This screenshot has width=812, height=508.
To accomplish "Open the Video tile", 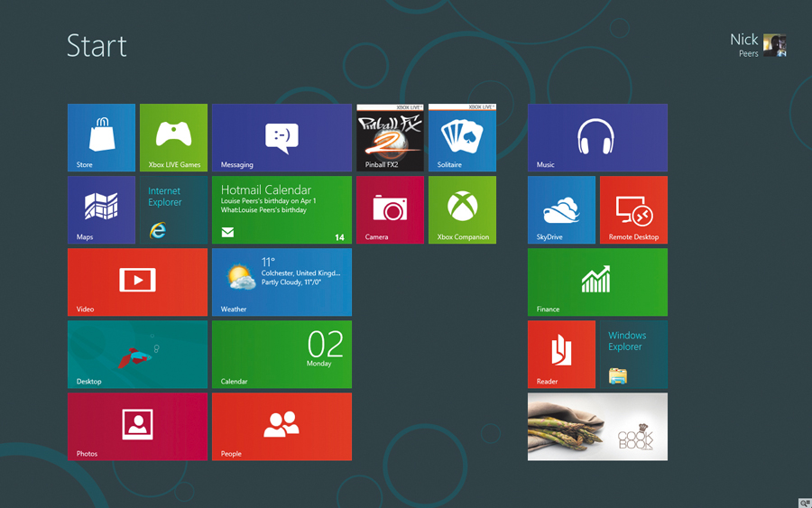I will point(137,282).
